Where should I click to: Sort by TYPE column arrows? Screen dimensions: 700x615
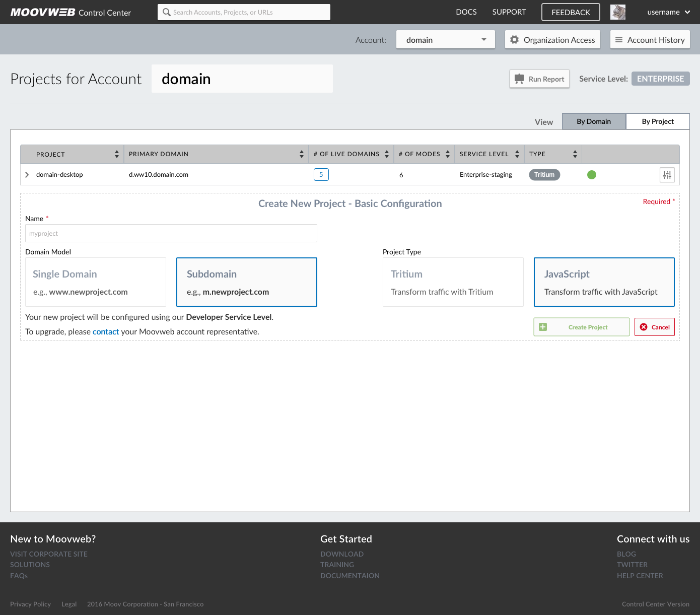[x=575, y=154]
